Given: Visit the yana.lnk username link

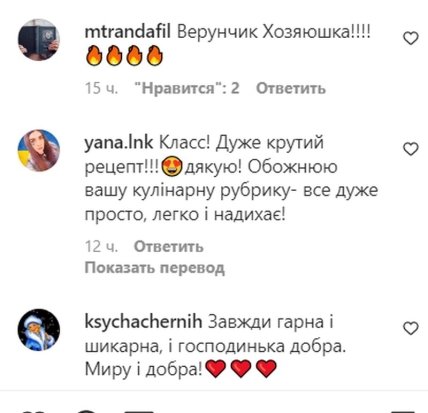Looking at the screenshot, I should click(119, 143).
